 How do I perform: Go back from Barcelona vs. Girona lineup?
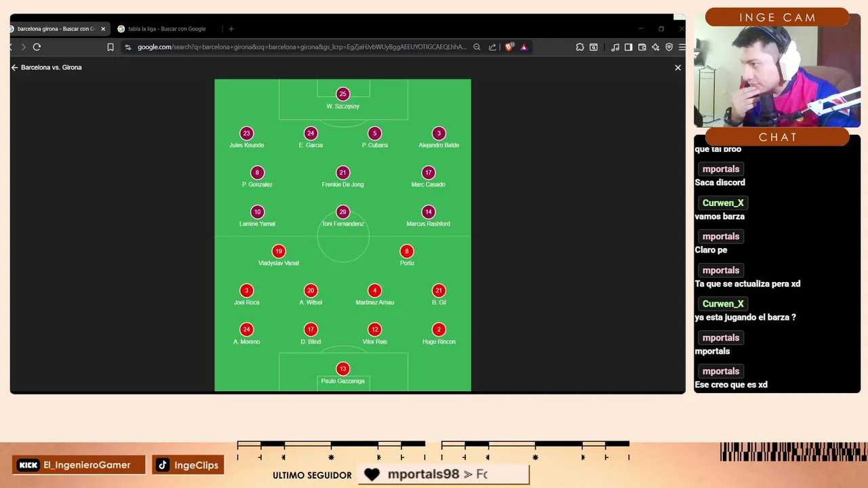click(14, 67)
